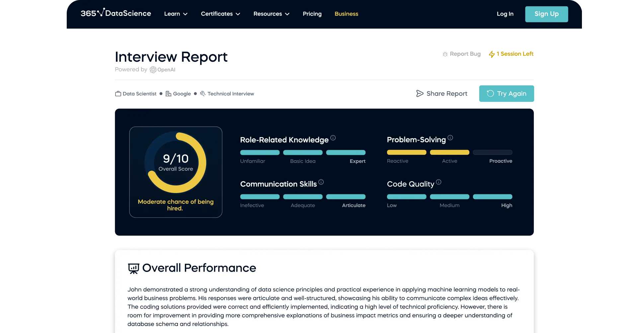
Task: Click the 'Interview Report' heading
Action: 171,57
